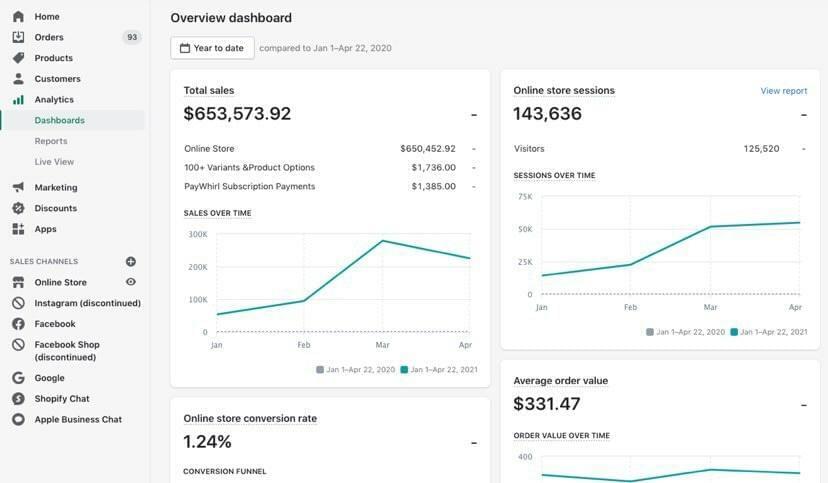The width and height of the screenshot is (828, 483).
Task: Open the Year to date picker
Action: coord(212,48)
